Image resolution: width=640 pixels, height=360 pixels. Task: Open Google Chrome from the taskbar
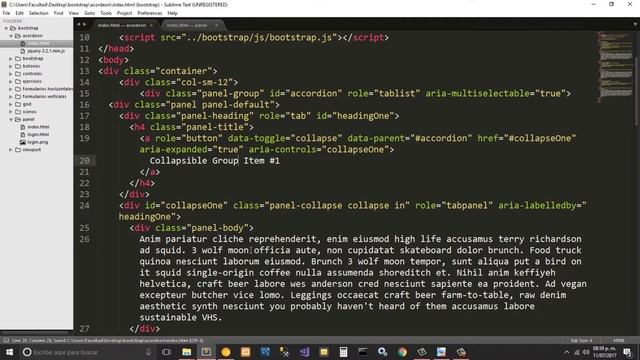point(402,352)
